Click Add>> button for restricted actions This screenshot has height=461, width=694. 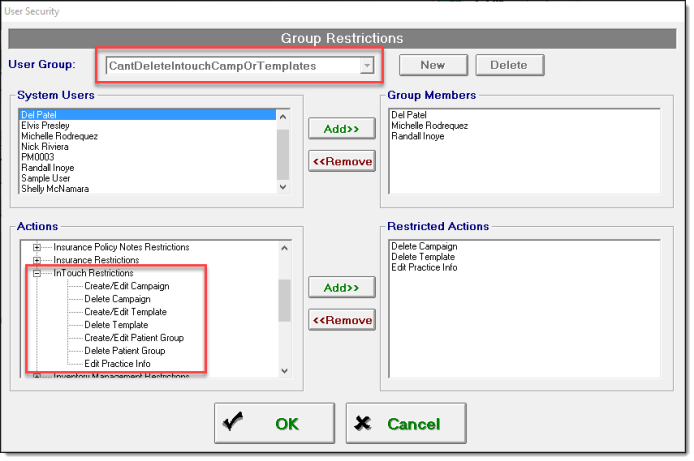click(x=341, y=288)
